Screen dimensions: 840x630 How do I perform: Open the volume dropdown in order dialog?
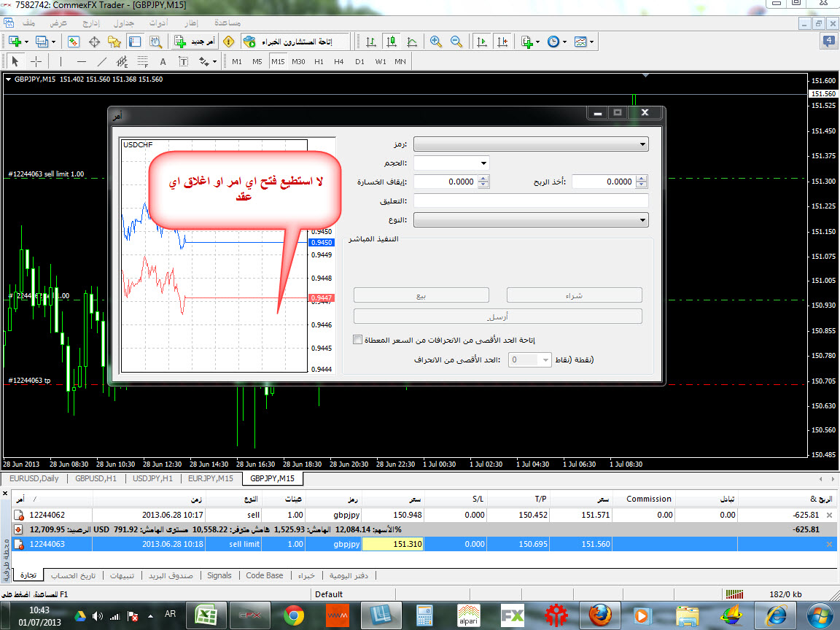click(x=483, y=163)
